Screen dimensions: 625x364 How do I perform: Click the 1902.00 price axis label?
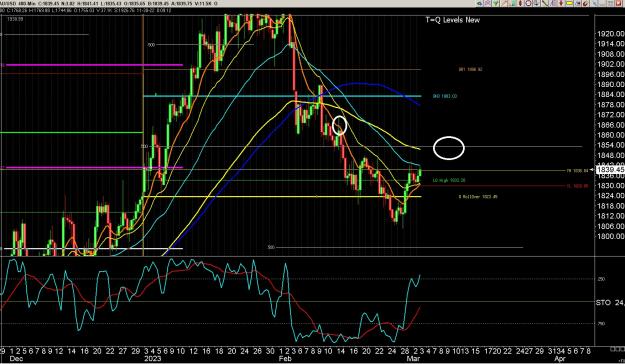(x=610, y=64)
